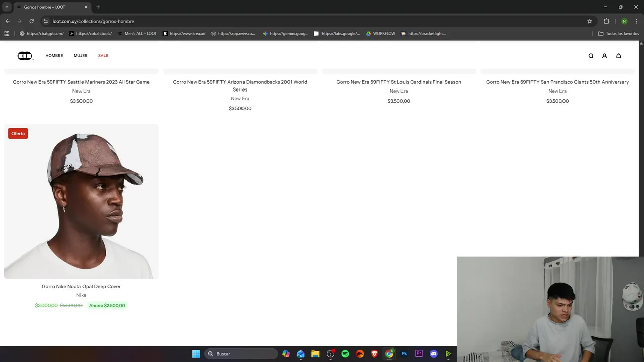Screen dimensions: 644x362
Task: Open Premiere Pro from taskbar
Action: pyautogui.click(x=419, y=354)
